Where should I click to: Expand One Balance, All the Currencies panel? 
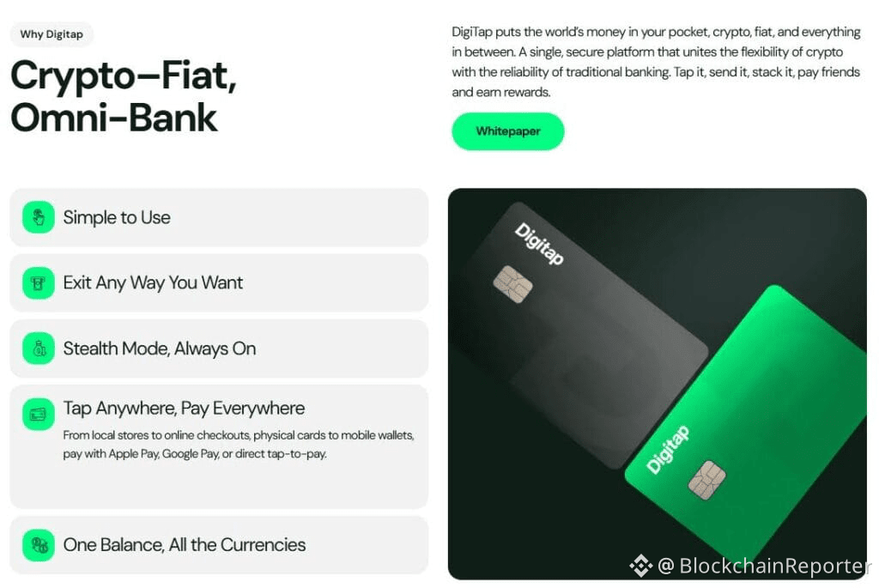pyautogui.click(x=219, y=545)
